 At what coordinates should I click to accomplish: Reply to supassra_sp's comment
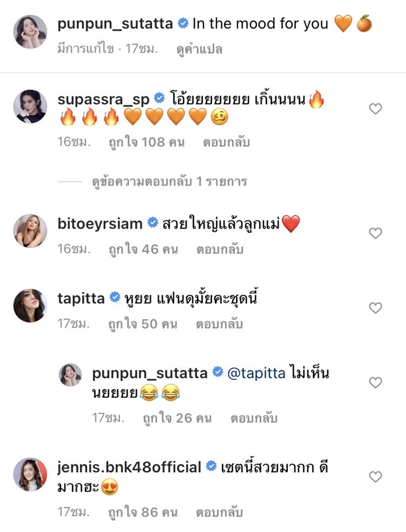pos(226,142)
